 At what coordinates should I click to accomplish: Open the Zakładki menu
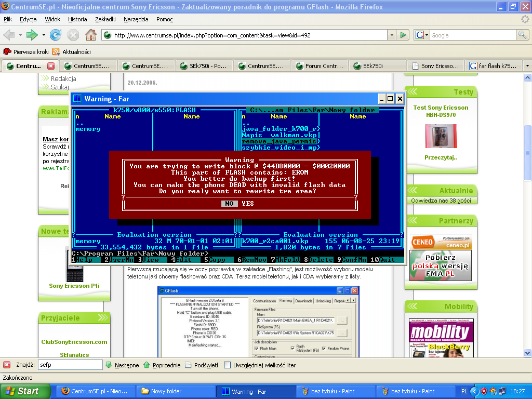point(105,19)
